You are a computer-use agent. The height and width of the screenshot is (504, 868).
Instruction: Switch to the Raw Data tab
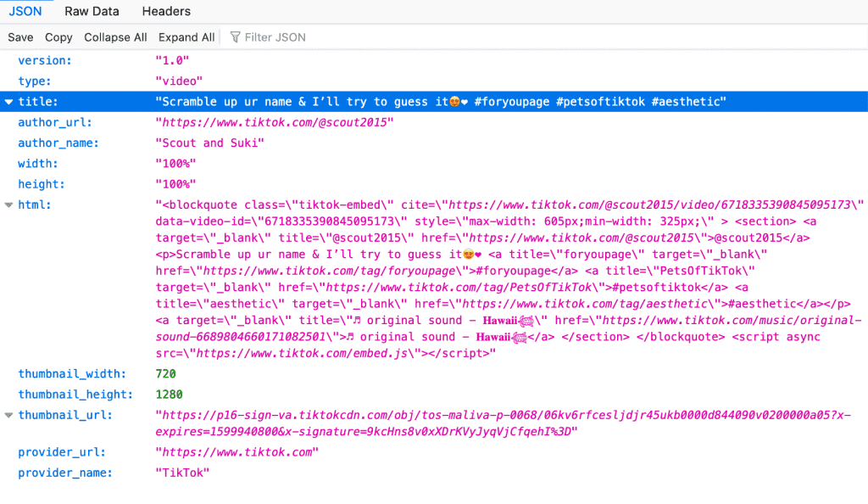[x=92, y=12]
